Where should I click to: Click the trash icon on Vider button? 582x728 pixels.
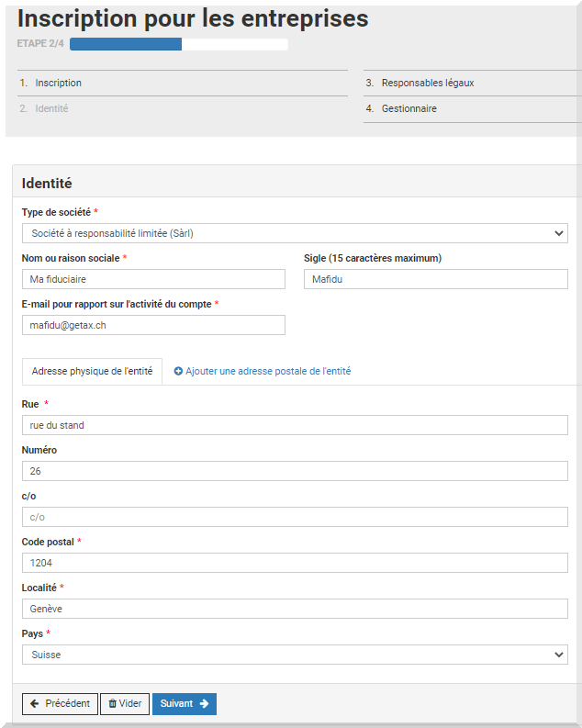click(x=112, y=703)
